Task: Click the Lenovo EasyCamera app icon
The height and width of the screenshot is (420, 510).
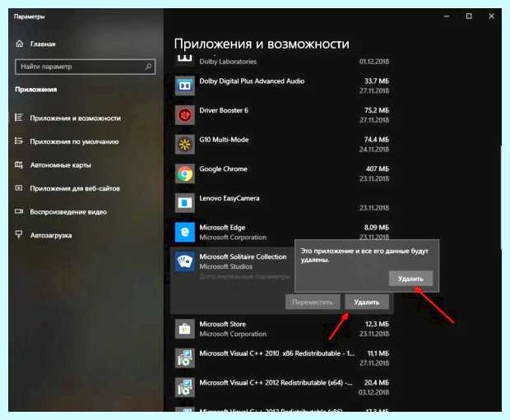Action: (185, 203)
